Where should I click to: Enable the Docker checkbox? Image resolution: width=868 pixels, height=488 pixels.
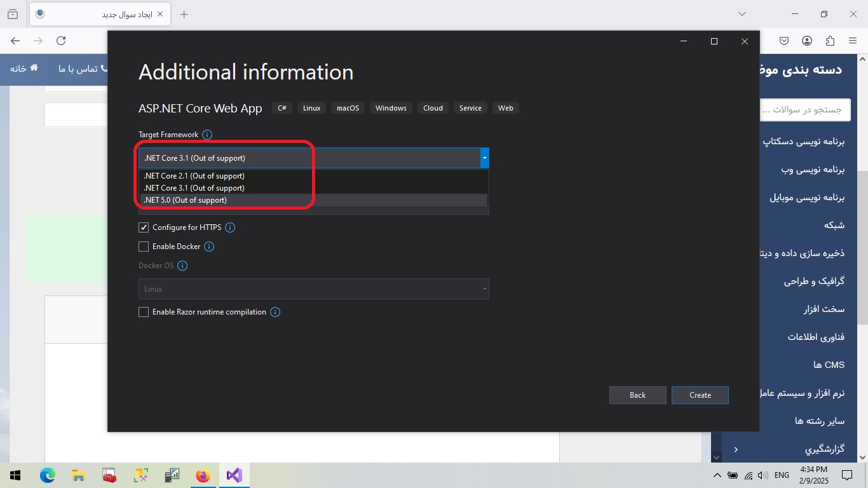tap(144, 247)
